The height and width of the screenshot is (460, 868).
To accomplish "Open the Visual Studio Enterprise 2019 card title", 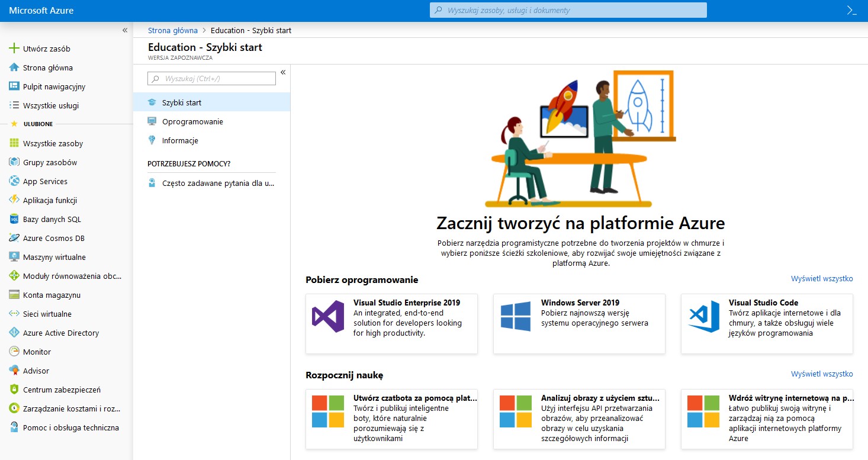I will [407, 303].
